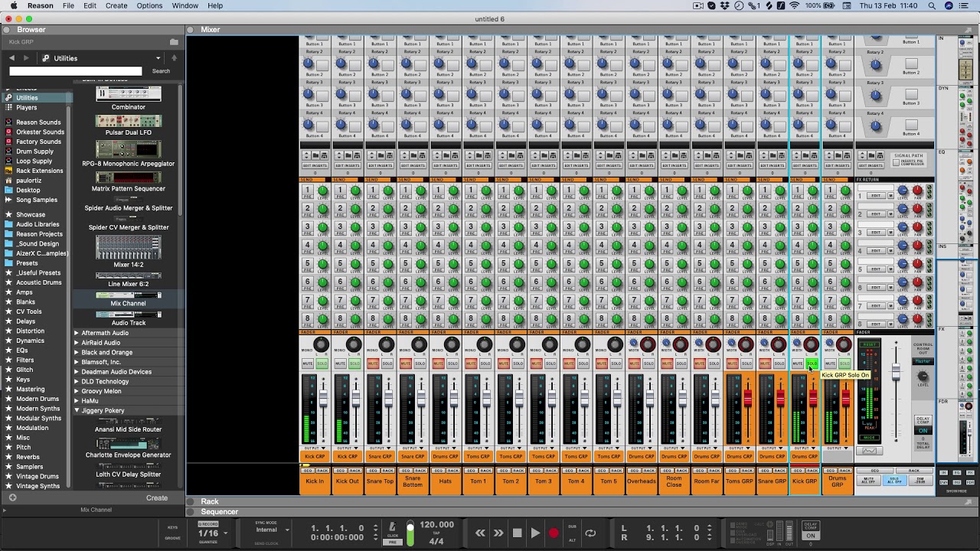Open the macOS Spotlight search icon
The height and width of the screenshot is (551, 980).
(931, 5)
